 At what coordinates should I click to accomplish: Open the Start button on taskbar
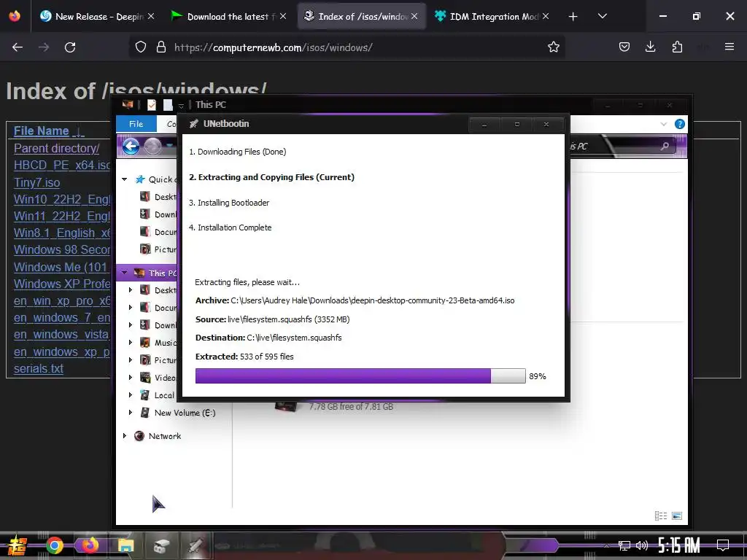pyautogui.click(x=18, y=545)
